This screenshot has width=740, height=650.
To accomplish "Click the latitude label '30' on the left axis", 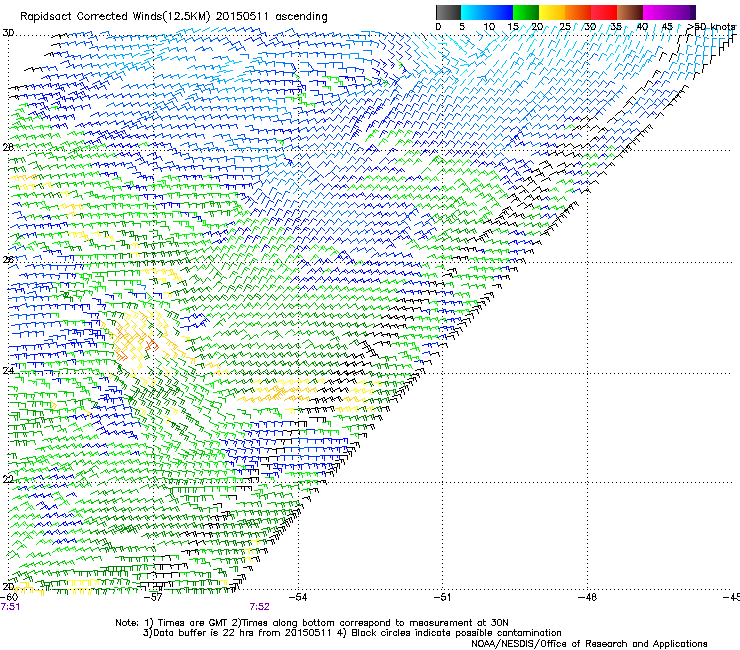I will [8, 33].
